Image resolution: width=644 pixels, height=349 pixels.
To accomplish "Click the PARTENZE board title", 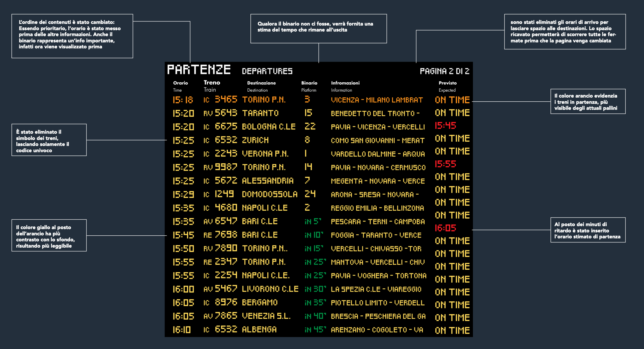I will pos(199,70).
